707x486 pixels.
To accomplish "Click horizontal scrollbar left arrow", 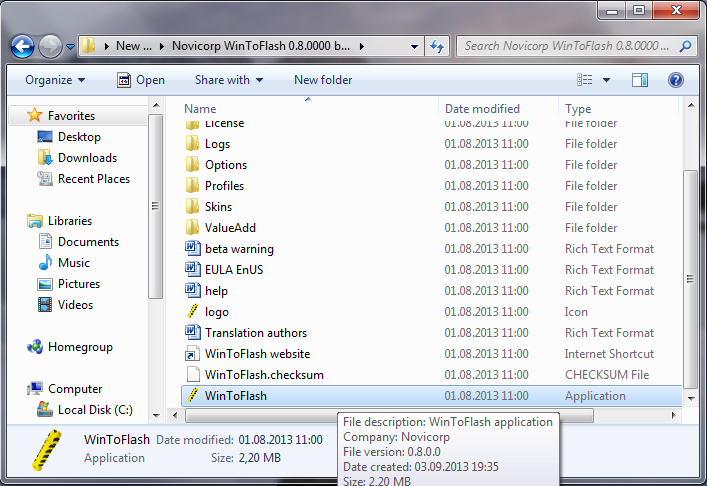I will pos(175,415).
